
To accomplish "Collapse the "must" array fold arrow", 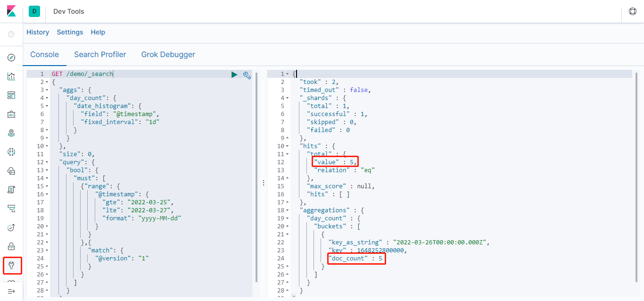I will pos(47,178).
